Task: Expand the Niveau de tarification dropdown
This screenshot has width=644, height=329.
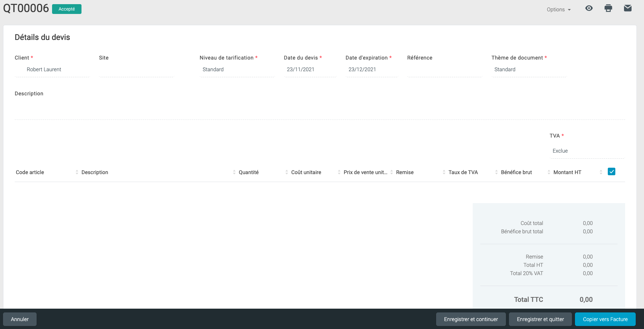Action: 237,69
